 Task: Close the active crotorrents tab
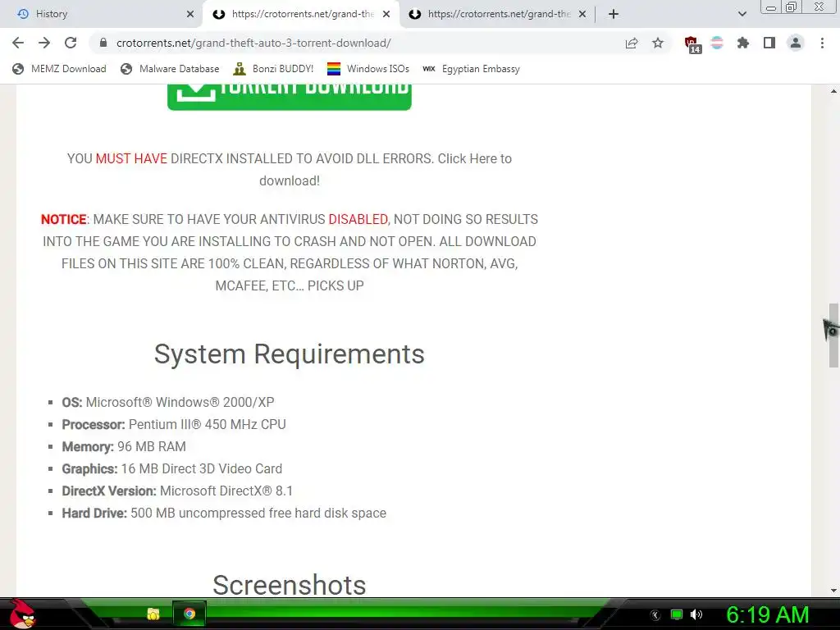coord(386,14)
